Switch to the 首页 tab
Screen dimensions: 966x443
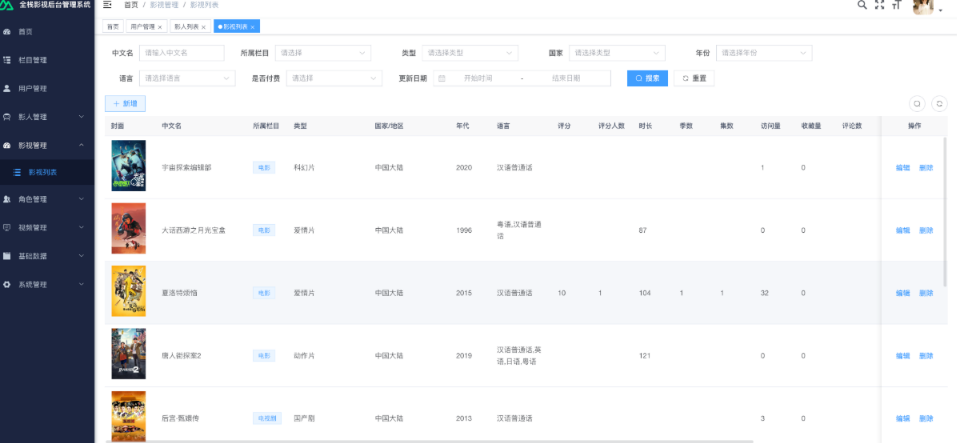click(112, 26)
